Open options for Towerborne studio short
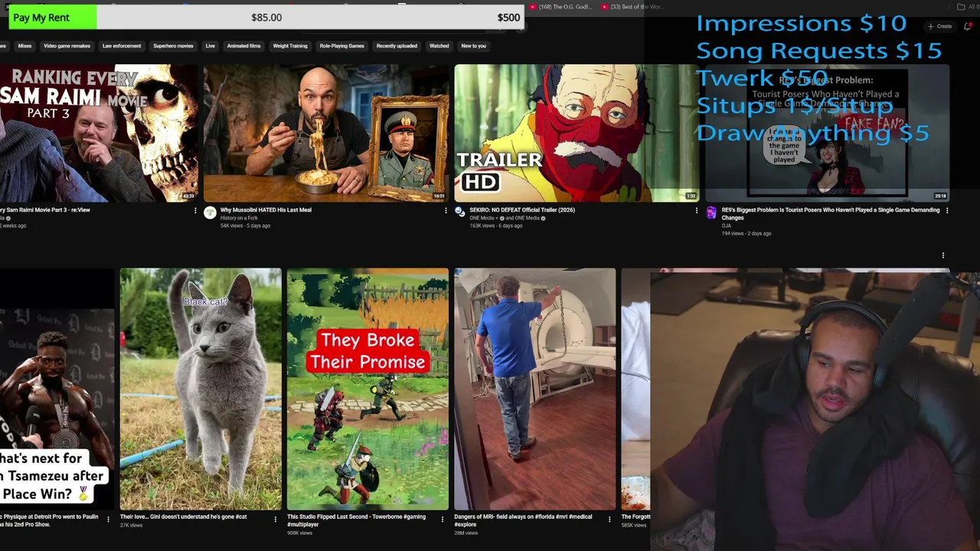The image size is (980, 551). pos(443,519)
